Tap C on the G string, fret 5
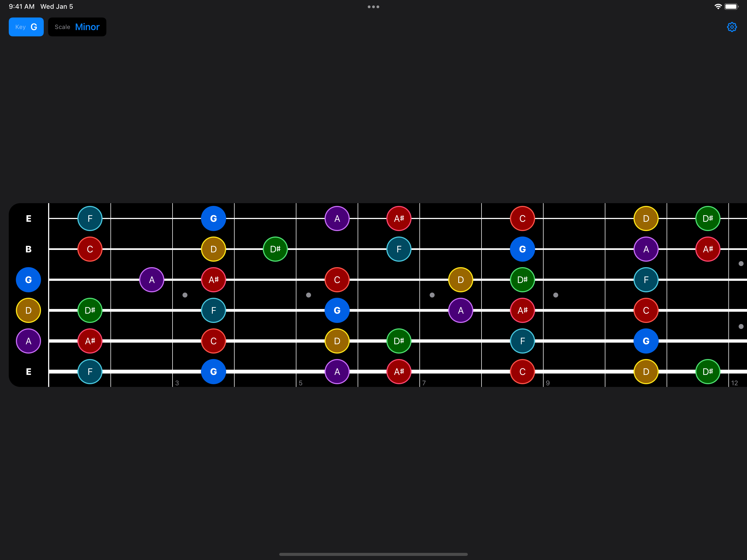The image size is (747, 560). coord(337,280)
